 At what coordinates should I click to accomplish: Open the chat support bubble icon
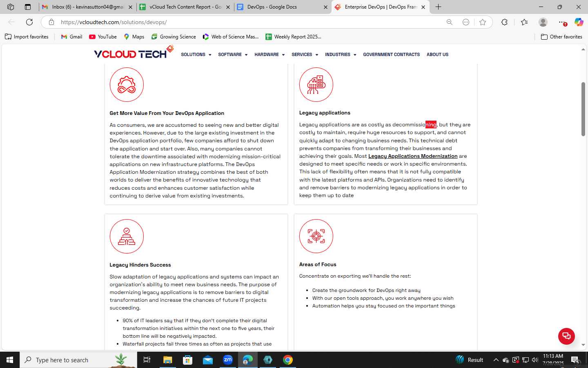tap(566, 336)
